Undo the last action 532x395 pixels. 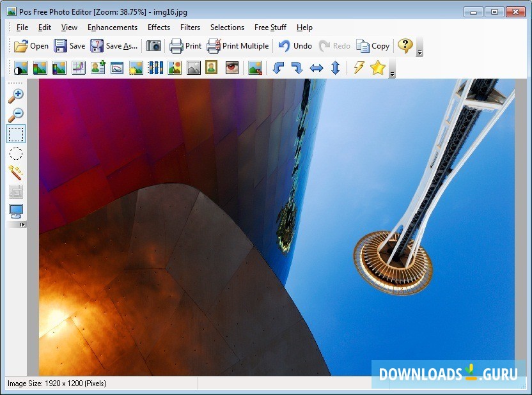pos(295,46)
